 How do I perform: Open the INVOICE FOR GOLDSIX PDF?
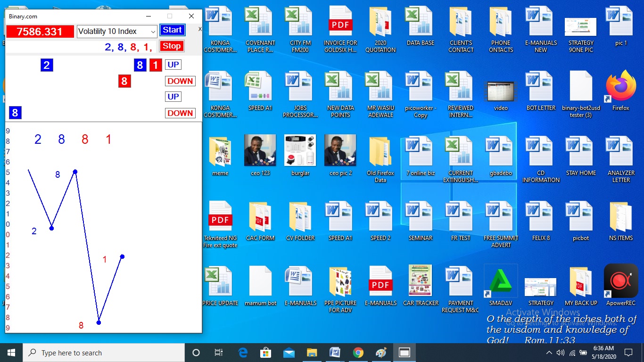[x=340, y=29]
